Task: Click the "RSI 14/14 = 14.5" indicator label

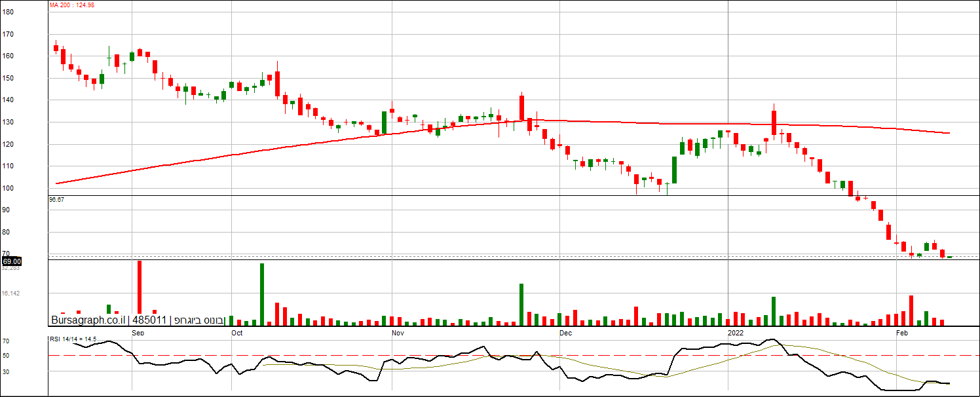Action: point(73,339)
